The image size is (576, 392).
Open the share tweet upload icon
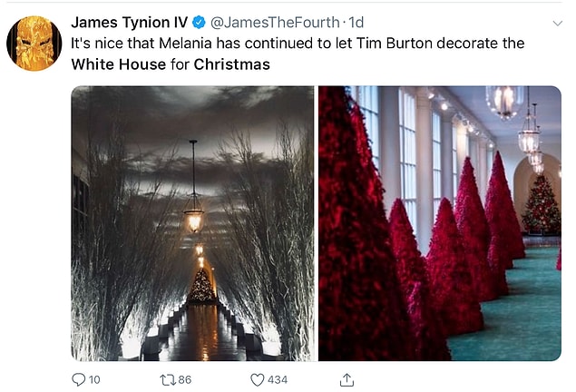coord(347,380)
